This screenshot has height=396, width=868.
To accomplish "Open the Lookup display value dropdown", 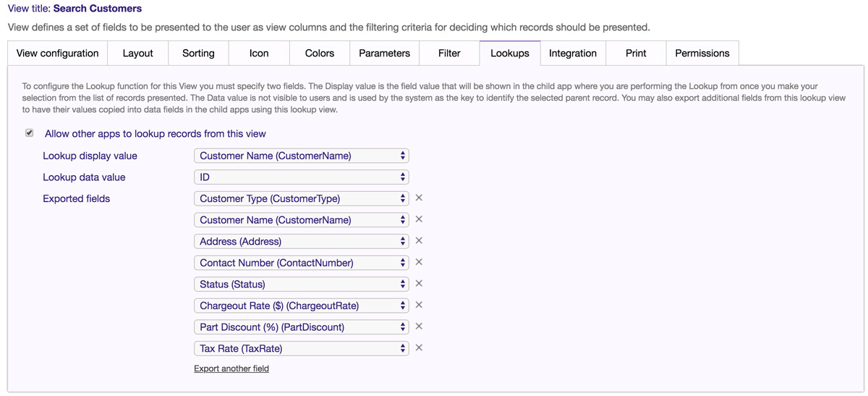I will click(301, 156).
